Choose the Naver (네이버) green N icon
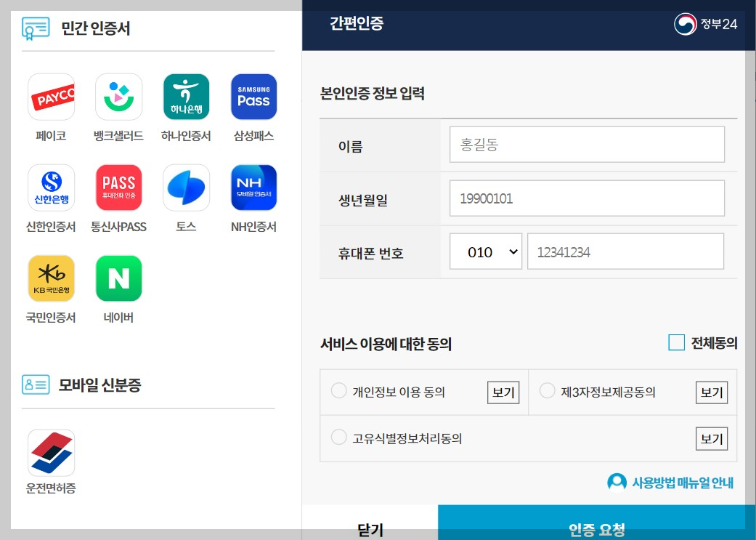 (118, 278)
